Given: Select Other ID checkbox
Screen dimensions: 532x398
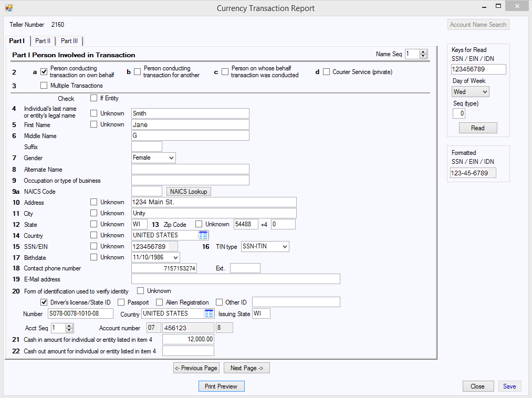Looking at the screenshot, I should 219,302.
